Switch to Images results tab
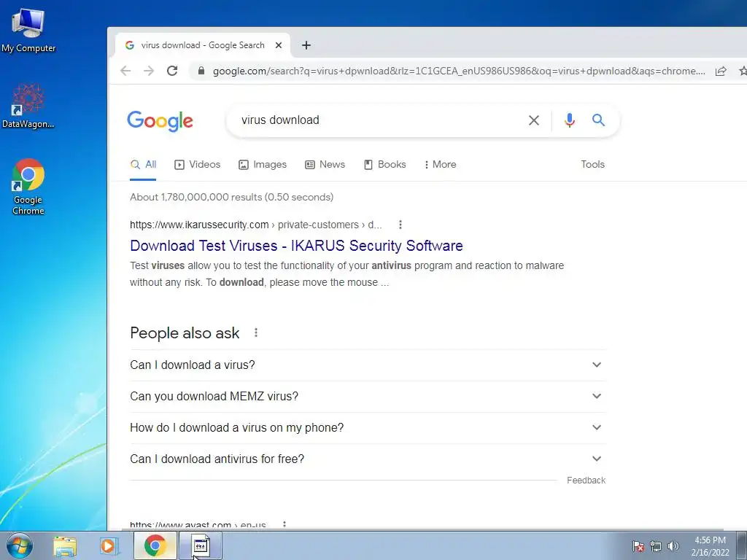The height and width of the screenshot is (560, 747). point(263,164)
